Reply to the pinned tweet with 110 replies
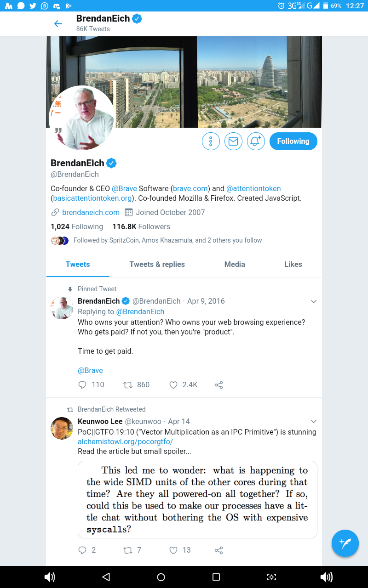The width and height of the screenshot is (368, 588). pyautogui.click(x=82, y=385)
